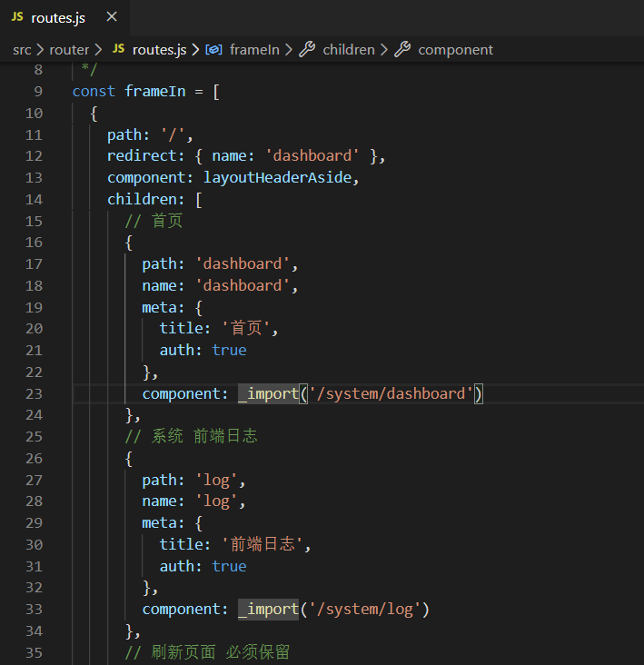
Task: Click the wrench icon beside children breadcrumb
Action: (307, 50)
